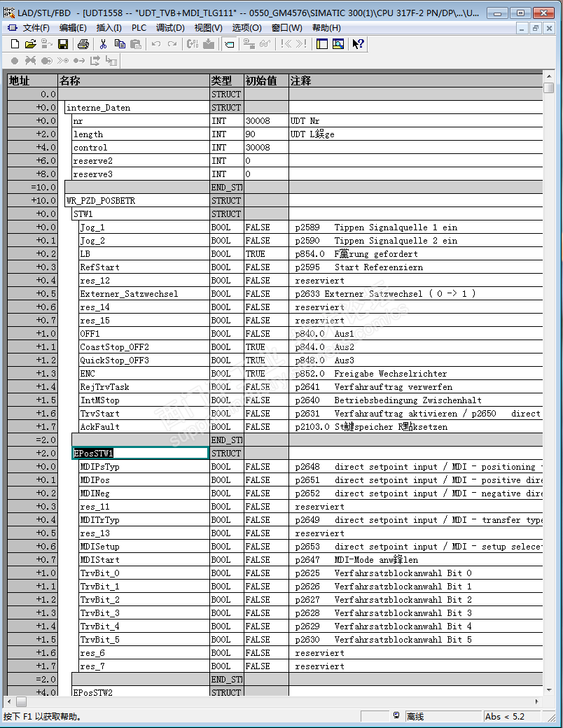This screenshot has width=563, height=728.
Task: Select the EPosSTW1 name field
Action: (140, 453)
